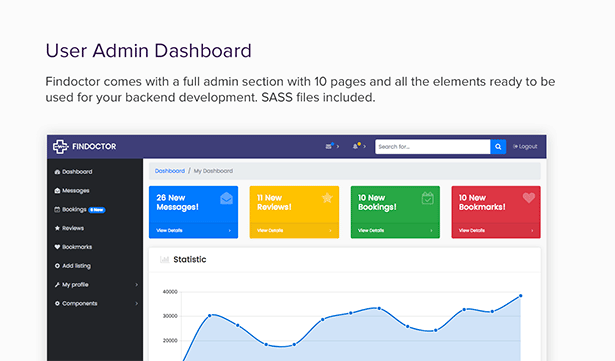Image resolution: width=615 pixels, height=361 pixels.
Task: Open Reviews in the sidebar
Action: pos(73,228)
